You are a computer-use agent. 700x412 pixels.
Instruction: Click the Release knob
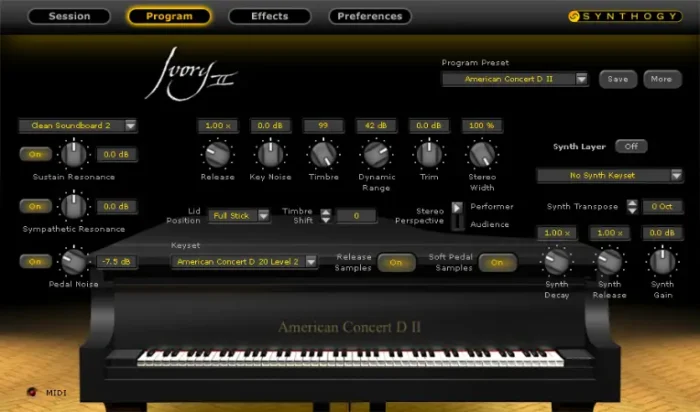coord(217,154)
